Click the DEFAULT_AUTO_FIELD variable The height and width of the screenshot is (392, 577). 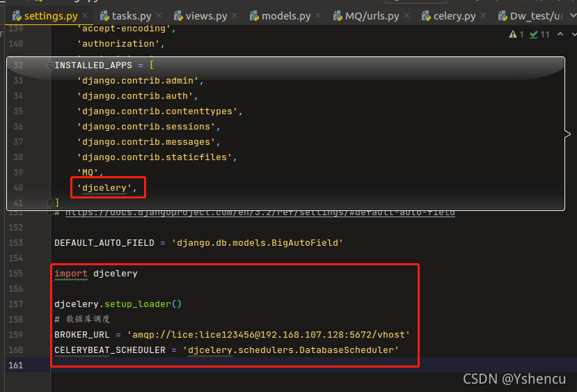coord(104,243)
